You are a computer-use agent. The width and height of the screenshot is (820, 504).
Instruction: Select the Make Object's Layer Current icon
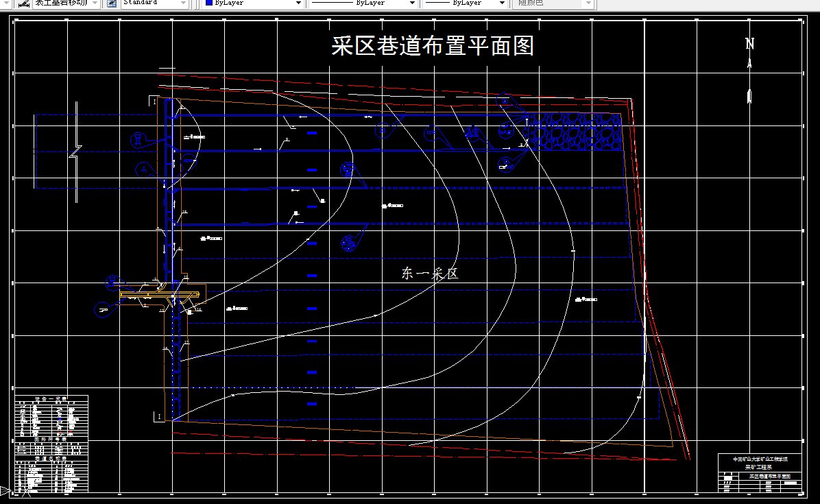22,3
